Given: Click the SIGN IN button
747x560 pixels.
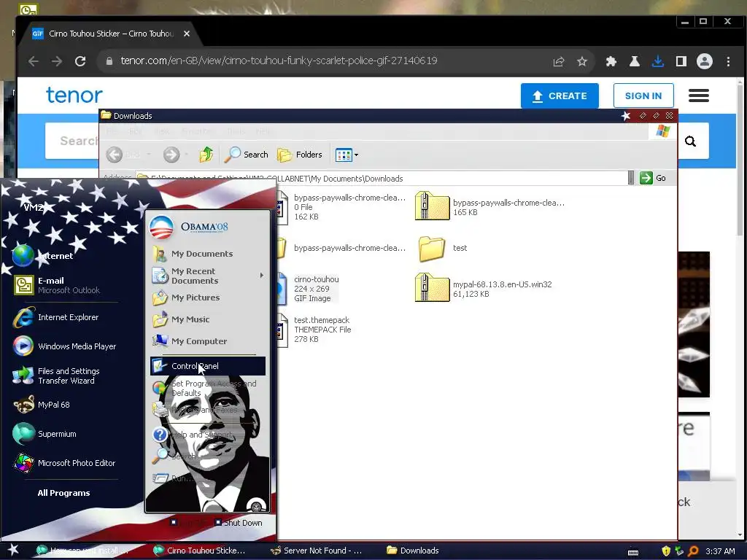Looking at the screenshot, I should click(x=643, y=96).
